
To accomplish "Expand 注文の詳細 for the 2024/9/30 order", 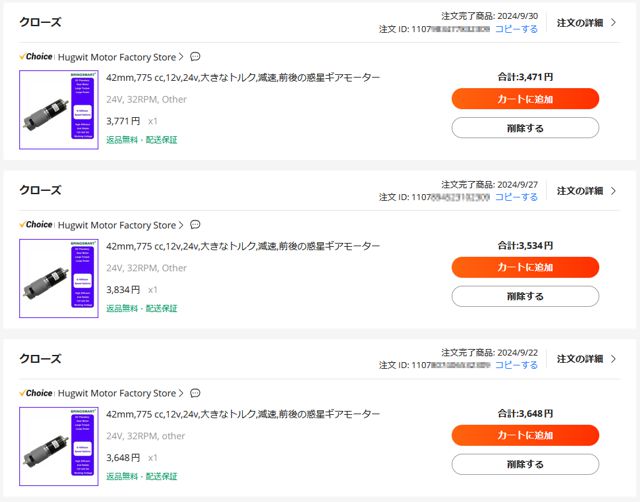I will point(586,23).
